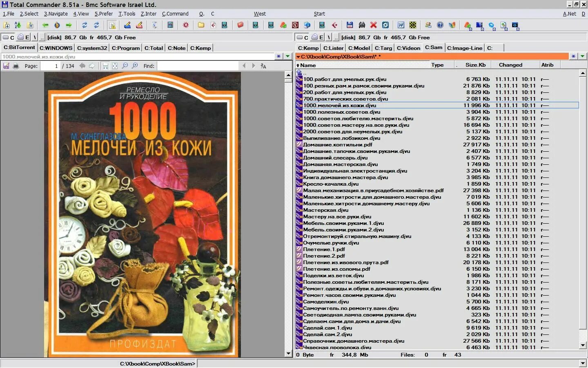This screenshot has width=588, height=368.
Task: Open right panel favorites asterisk button
Action: click(574, 56)
